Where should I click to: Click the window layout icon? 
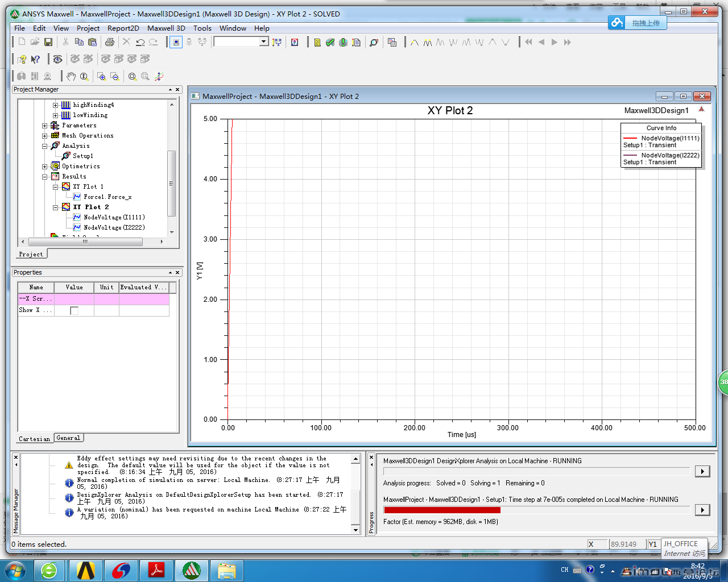[392, 42]
